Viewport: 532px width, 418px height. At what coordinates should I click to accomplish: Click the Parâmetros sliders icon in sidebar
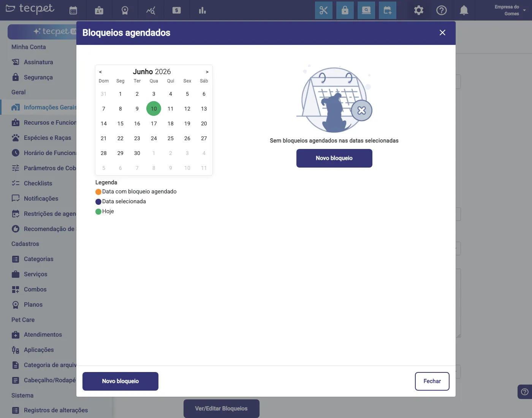coord(16,168)
